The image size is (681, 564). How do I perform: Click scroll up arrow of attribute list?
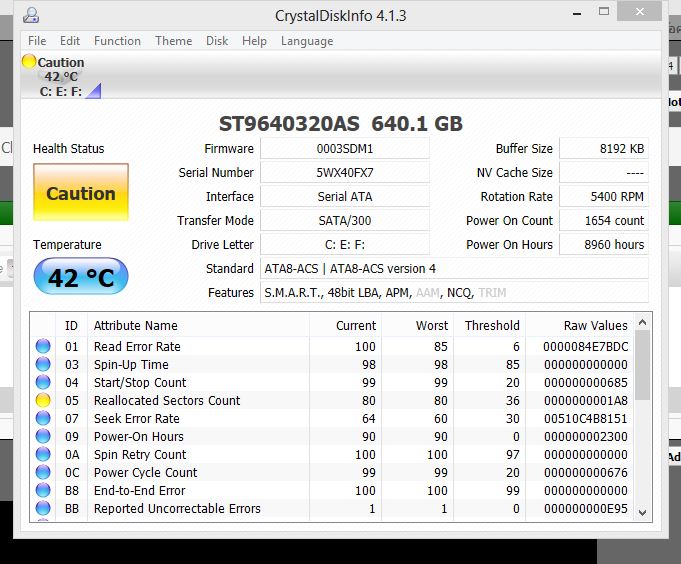tap(643, 322)
